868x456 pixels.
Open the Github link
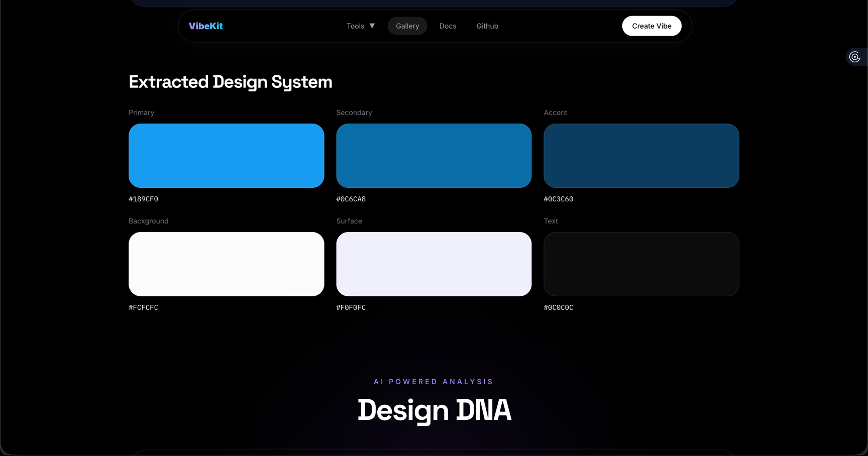(x=487, y=26)
